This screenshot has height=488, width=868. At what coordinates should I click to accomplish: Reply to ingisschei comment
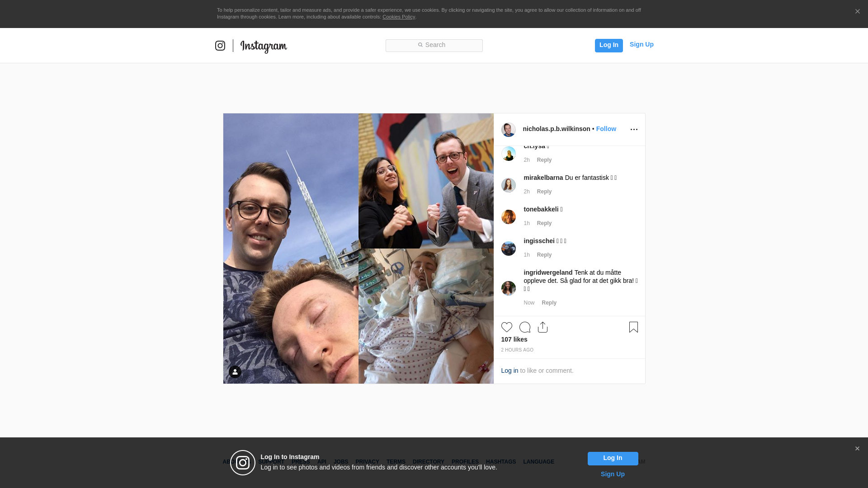544,255
